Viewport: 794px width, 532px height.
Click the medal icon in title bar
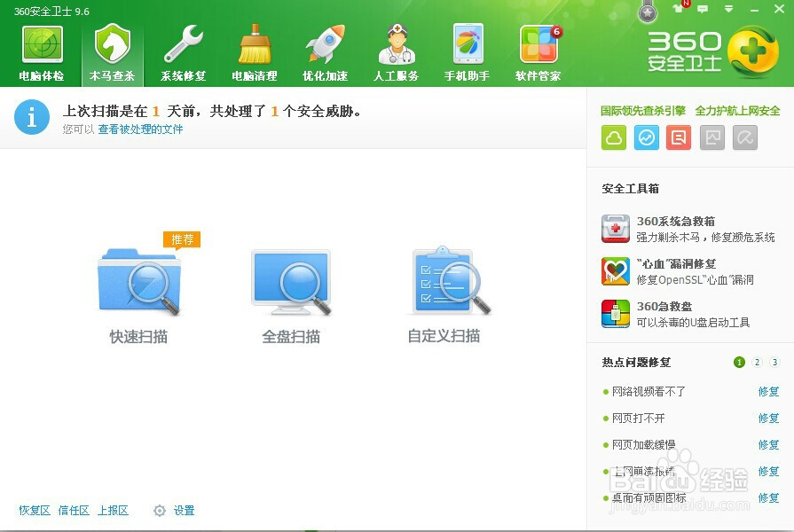(648, 12)
